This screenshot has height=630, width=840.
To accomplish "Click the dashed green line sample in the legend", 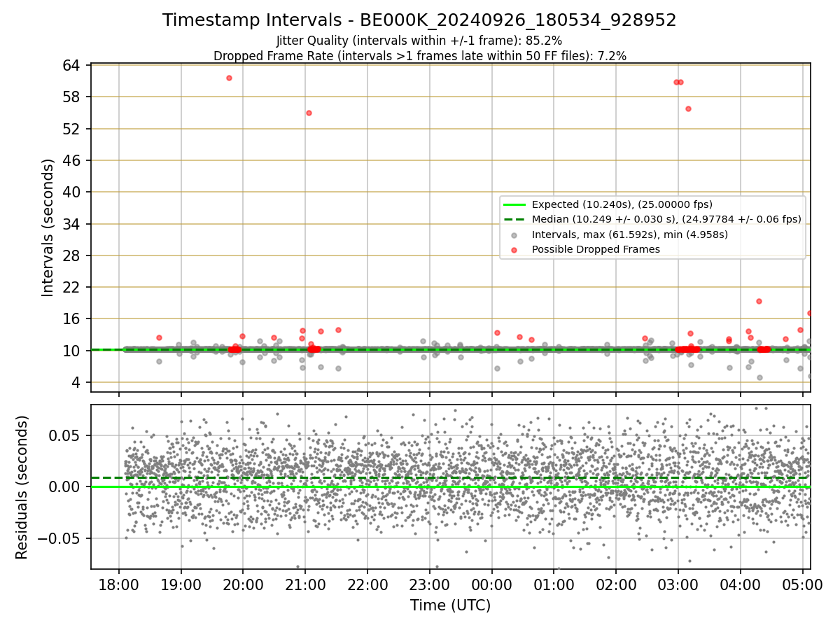I will click(x=514, y=219).
